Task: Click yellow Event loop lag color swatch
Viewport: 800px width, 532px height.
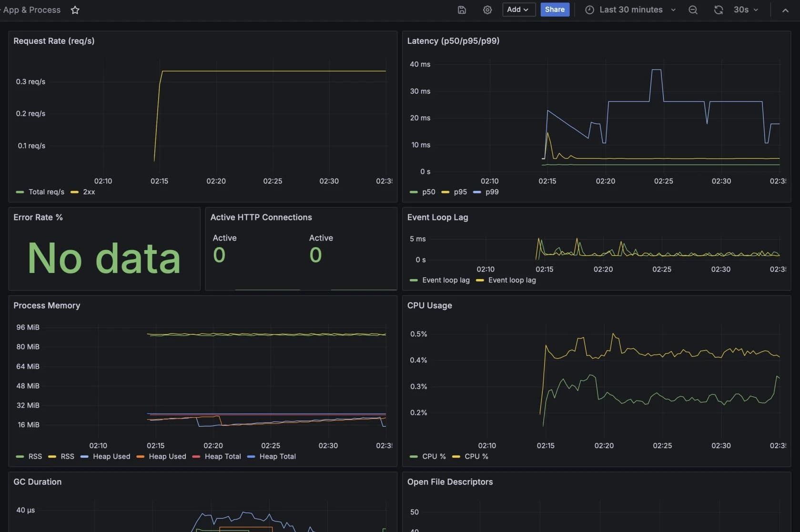Action: tap(480, 280)
